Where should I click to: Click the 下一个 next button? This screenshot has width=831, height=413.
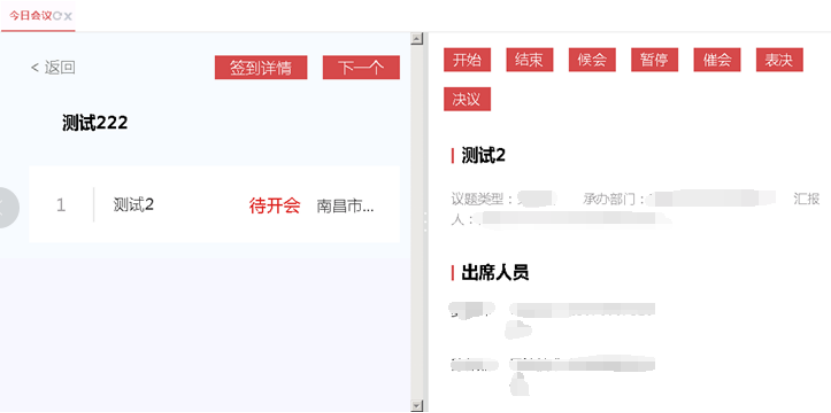pos(361,68)
